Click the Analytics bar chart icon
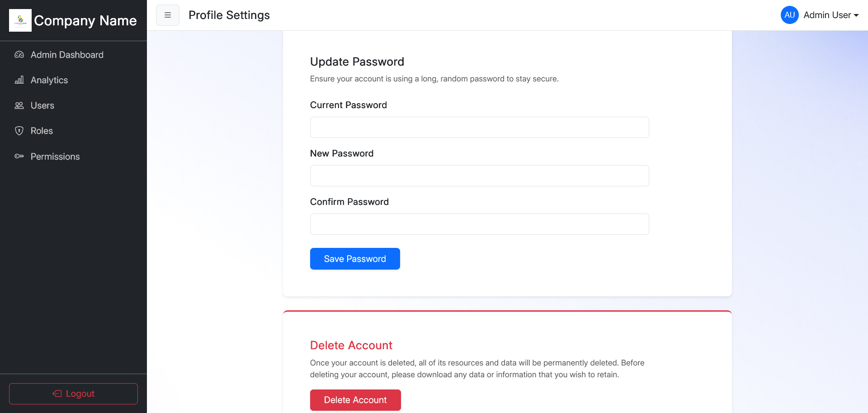 coord(19,80)
